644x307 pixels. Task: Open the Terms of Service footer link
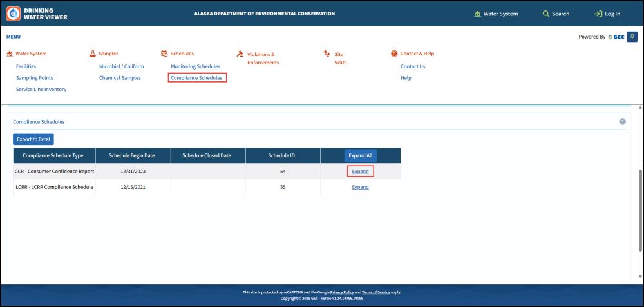coord(376,292)
